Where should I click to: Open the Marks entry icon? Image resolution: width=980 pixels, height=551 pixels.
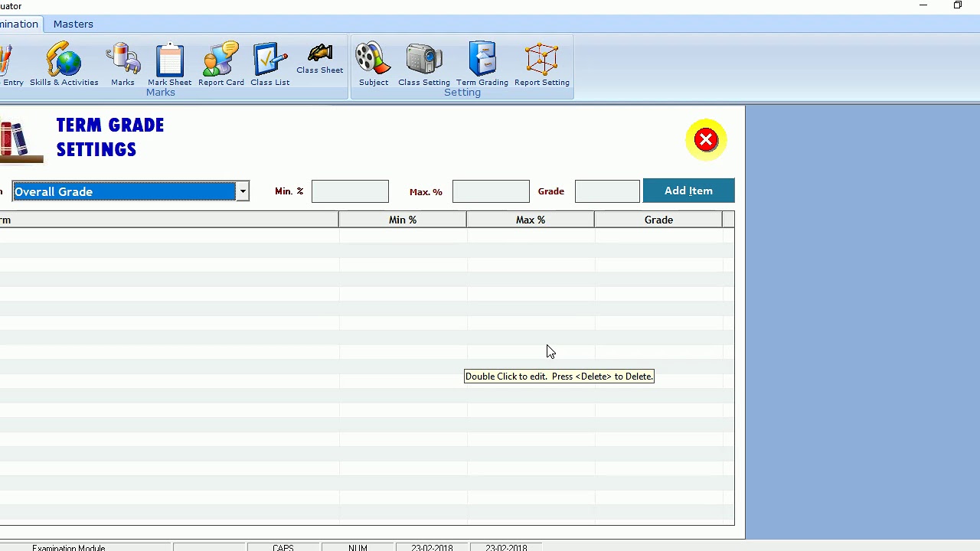[x=122, y=64]
